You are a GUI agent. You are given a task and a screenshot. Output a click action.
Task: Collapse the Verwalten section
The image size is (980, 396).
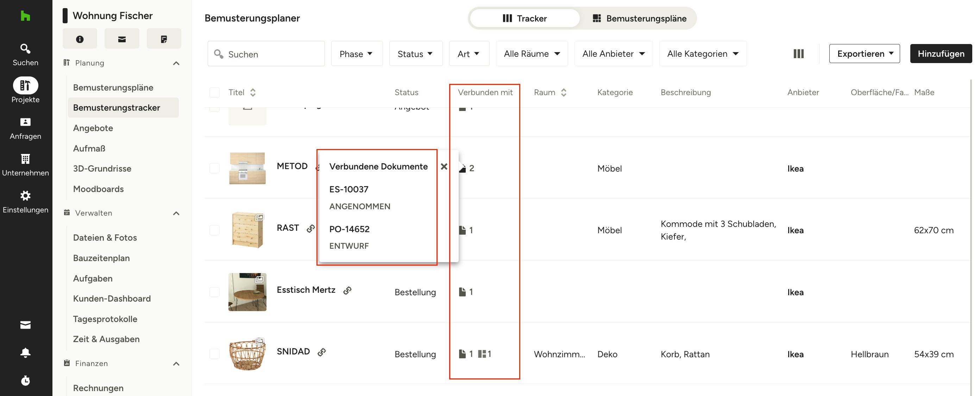(176, 213)
